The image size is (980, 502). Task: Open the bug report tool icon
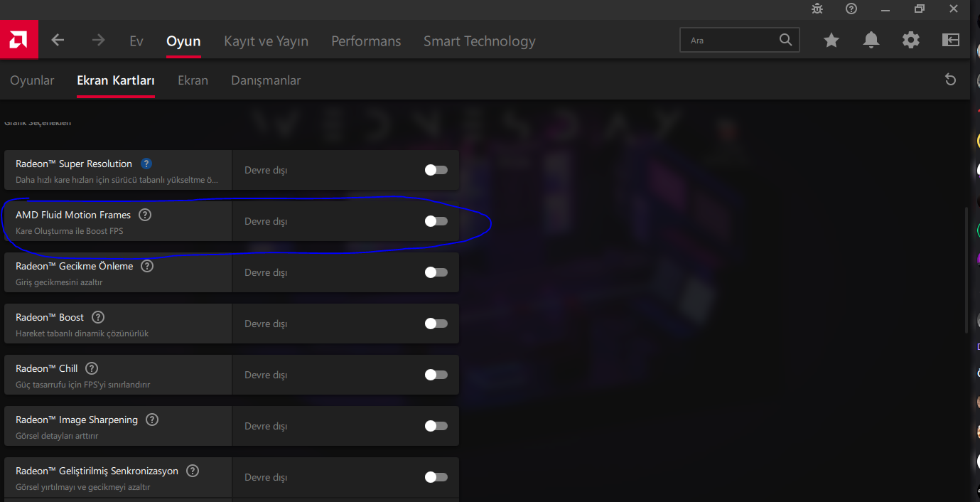coord(817,9)
